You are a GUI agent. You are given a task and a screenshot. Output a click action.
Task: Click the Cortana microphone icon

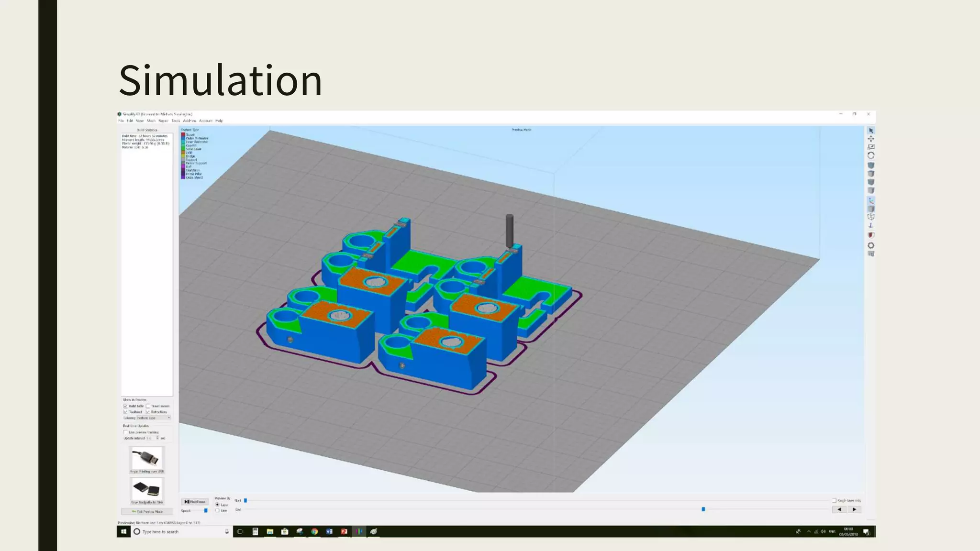click(227, 531)
